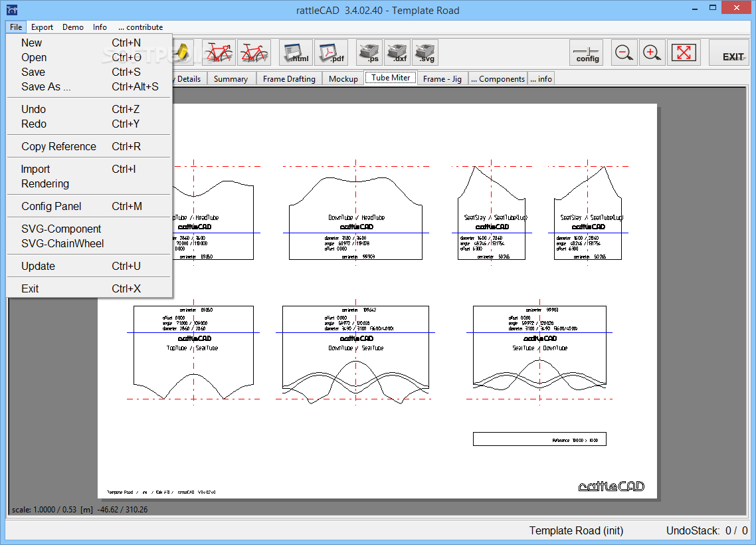The width and height of the screenshot is (756, 545).
Task: Open the ... info tab
Action: (541, 78)
